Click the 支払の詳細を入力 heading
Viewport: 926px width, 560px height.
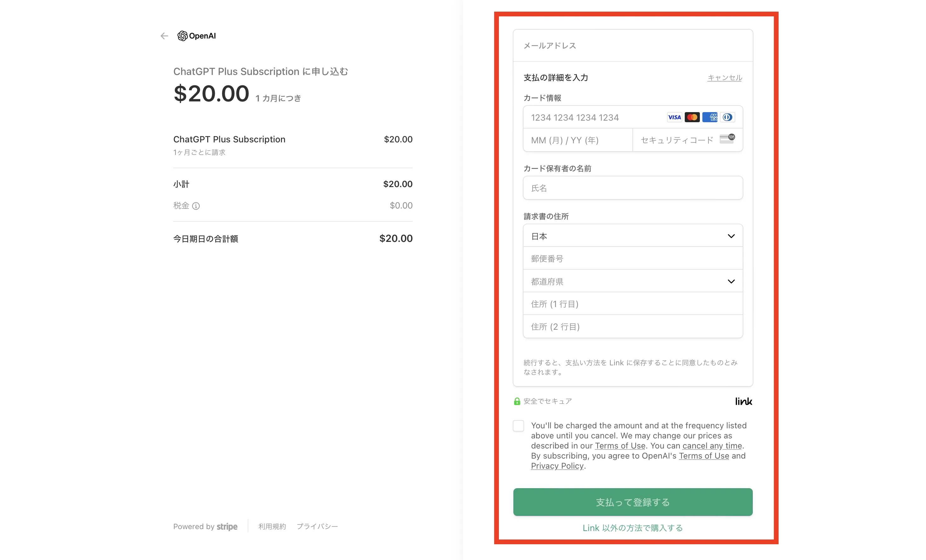(x=556, y=78)
